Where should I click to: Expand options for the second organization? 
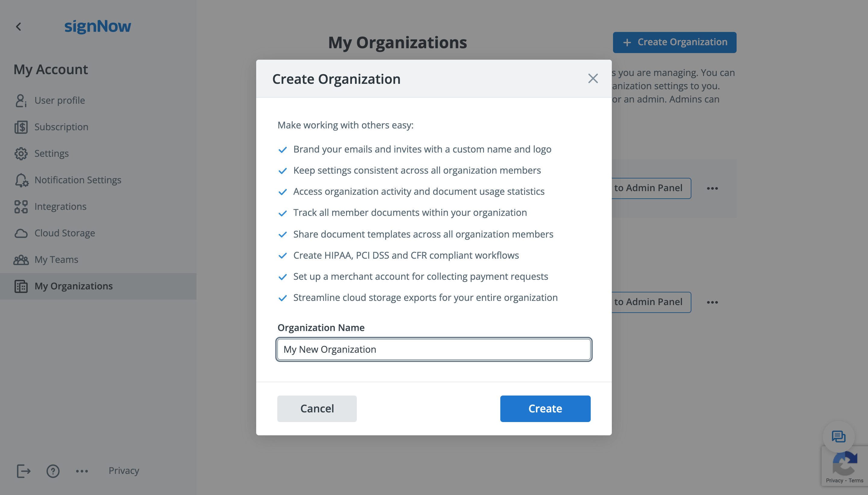(712, 302)
